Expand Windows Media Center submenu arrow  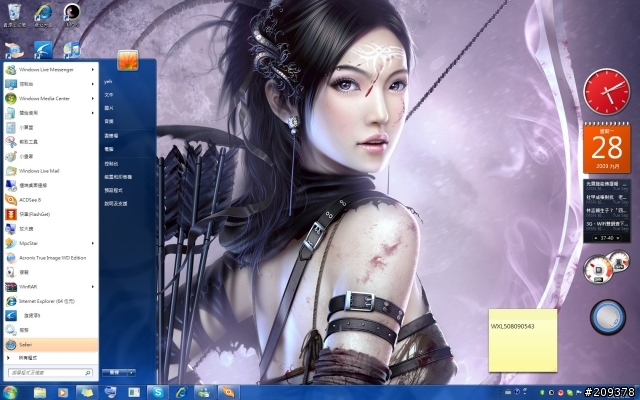coord(93,98)
